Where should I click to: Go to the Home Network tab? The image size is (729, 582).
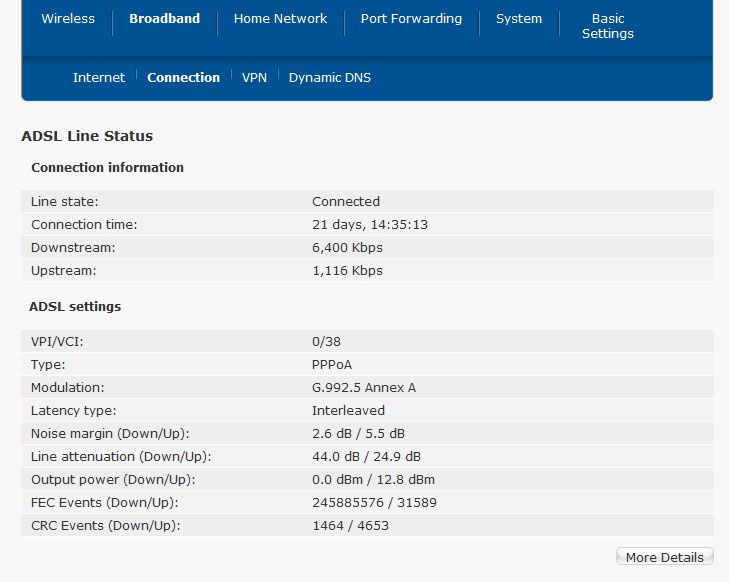[280, 19]
